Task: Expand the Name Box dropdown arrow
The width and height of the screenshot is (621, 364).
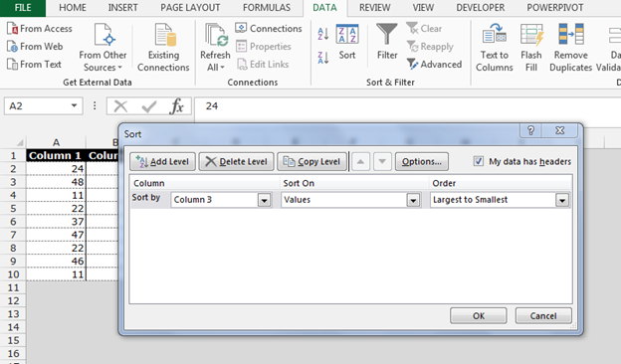Action: 74,105
